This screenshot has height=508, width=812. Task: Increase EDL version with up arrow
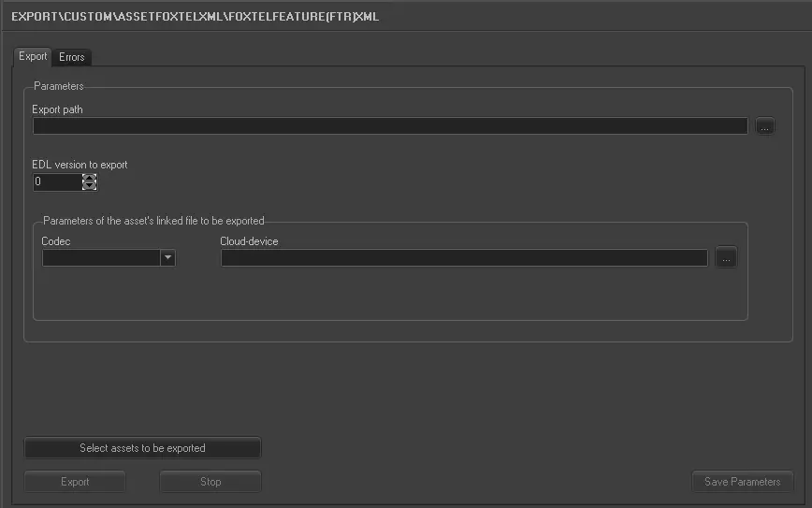click(90, 178)
